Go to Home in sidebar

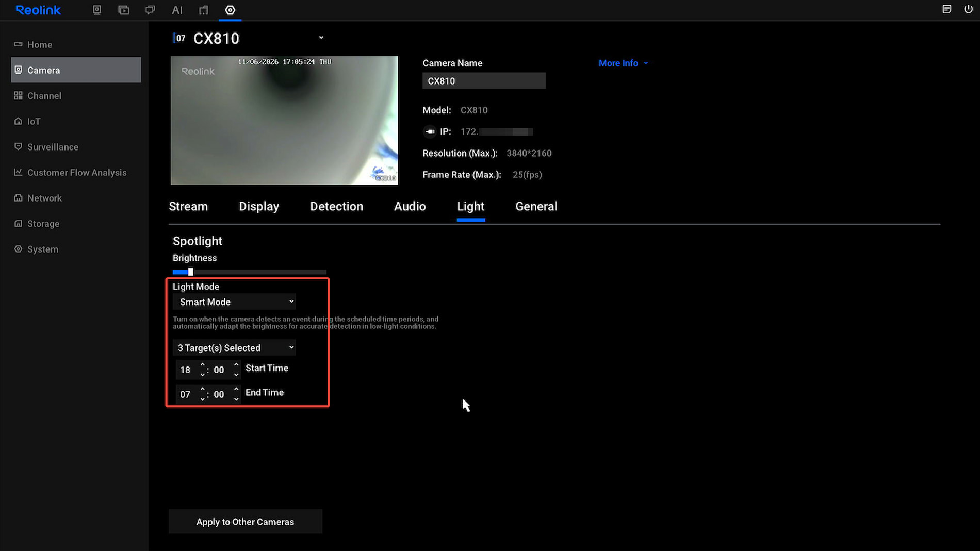pyautogui.click(x=76, y=44)
